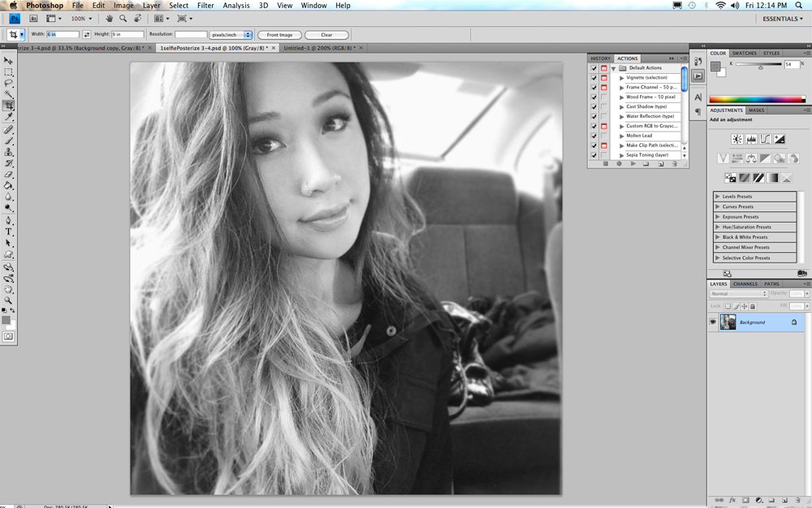Click the Play selection button in Actions panel
The height and width of the screenshot is (508, 812).
coord(633,164)
